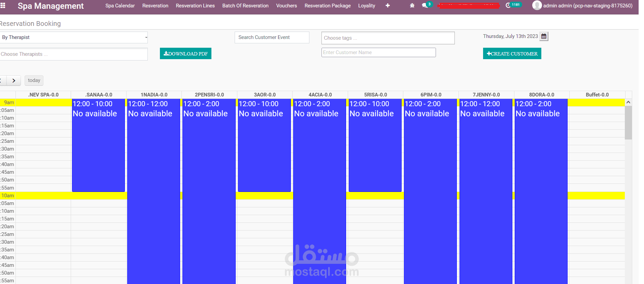Click 7JENNY-0.0 column header
Viewport: 644px width, 284px height.
coord(486,95)
